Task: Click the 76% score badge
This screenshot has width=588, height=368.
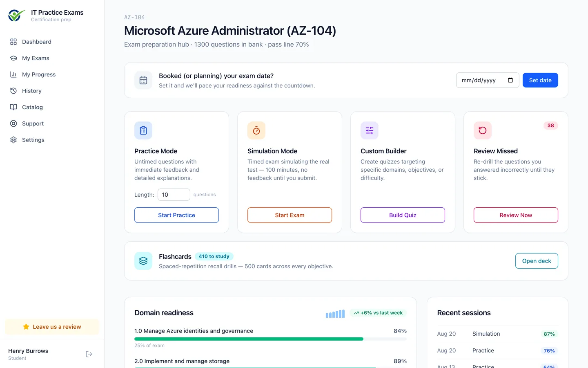Action: [x=549, y=351]
